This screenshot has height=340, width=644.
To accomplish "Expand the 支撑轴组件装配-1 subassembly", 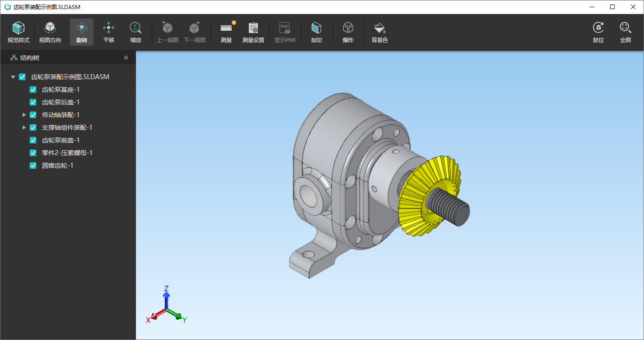I will (x=24, y=127).
